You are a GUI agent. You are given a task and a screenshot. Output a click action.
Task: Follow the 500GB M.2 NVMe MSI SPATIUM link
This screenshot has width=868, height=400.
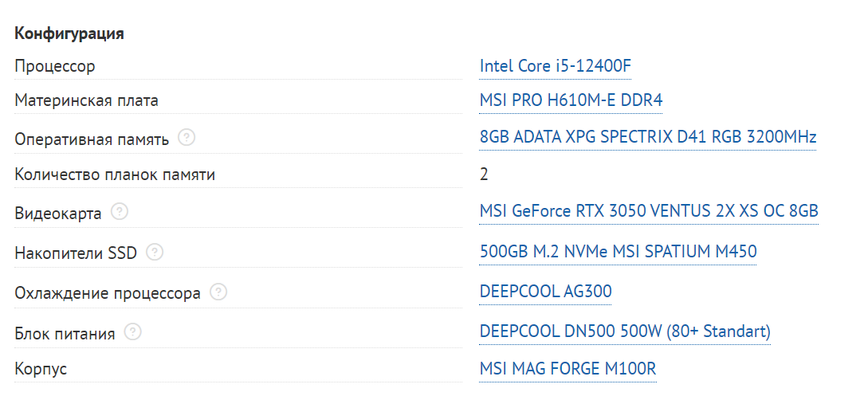tap(618, 252)
